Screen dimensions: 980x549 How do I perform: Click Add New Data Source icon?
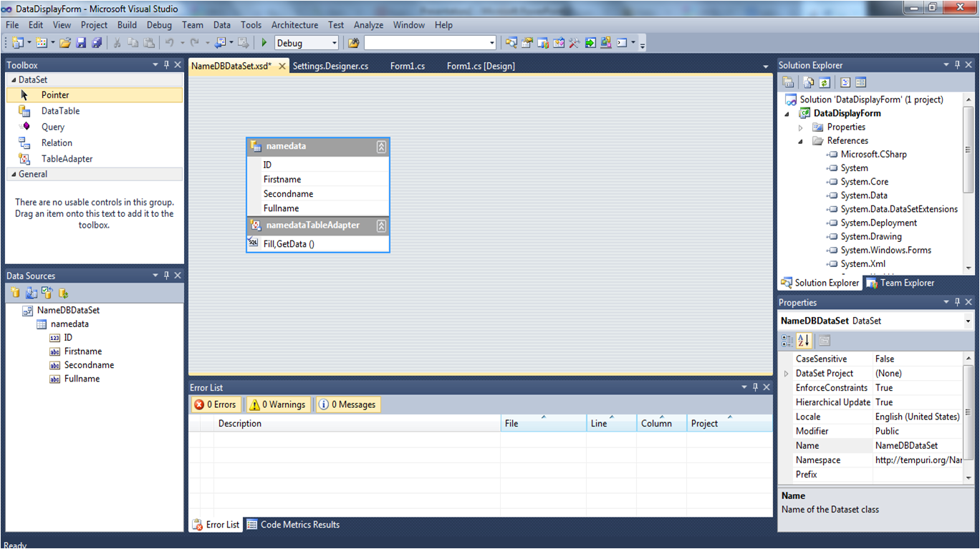pyautogui.click(x=16, y=293)
